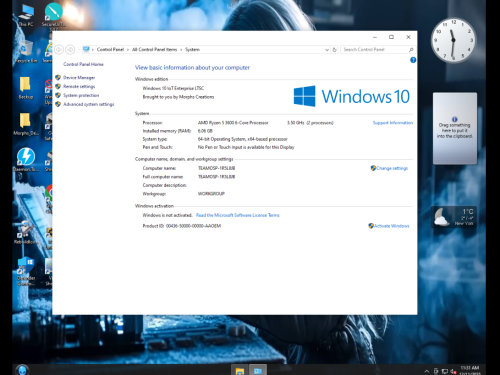This screenshot has width=500, height=375.
Task: Click the Alienware start button
Action: (23, 370)
